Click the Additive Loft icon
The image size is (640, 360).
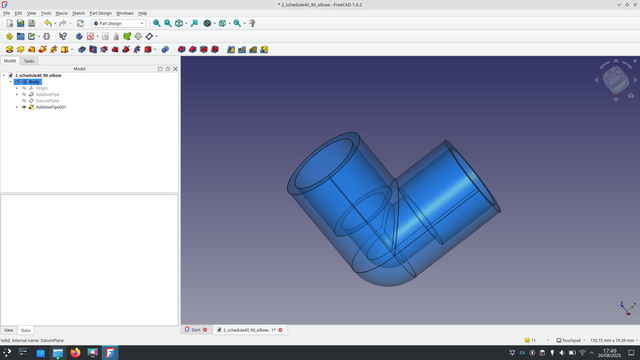click(x=31, y=49)
